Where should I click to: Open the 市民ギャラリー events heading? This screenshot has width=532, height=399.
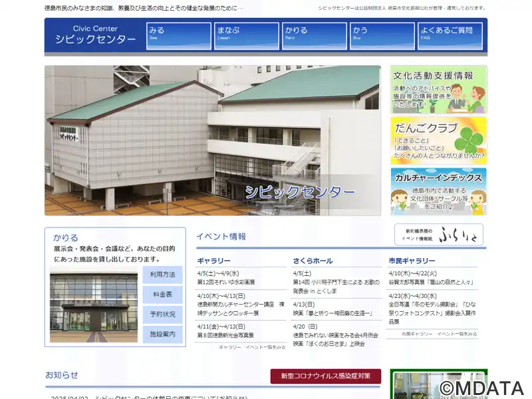tap(412, 261)
